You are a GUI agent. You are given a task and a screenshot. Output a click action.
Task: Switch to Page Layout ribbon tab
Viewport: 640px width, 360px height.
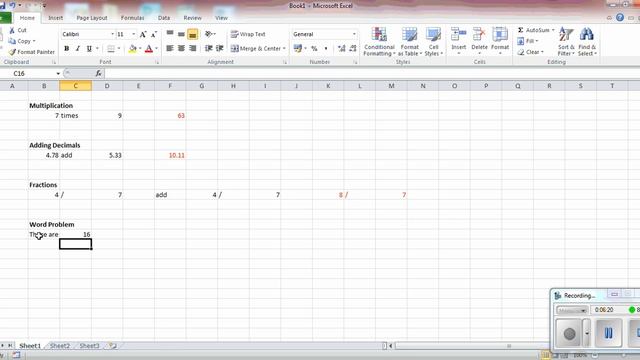pos(92,18)
